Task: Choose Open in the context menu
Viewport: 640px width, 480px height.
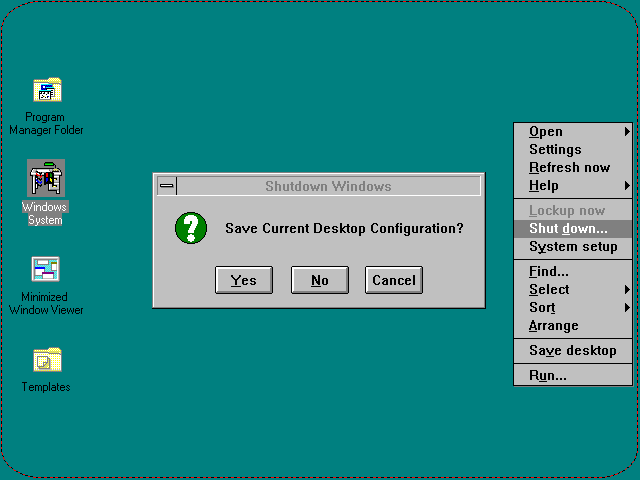Action: point(573,131)
